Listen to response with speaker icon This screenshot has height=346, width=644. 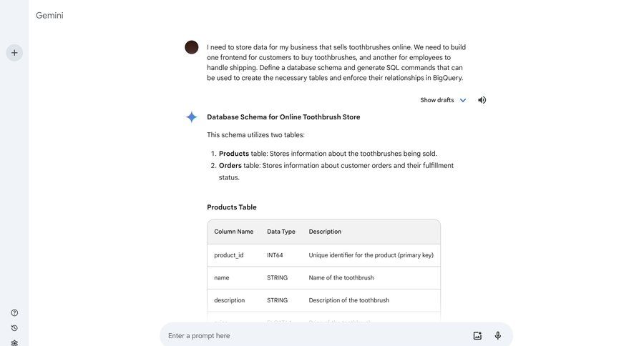pyautogui.click(x=482, y=100)
